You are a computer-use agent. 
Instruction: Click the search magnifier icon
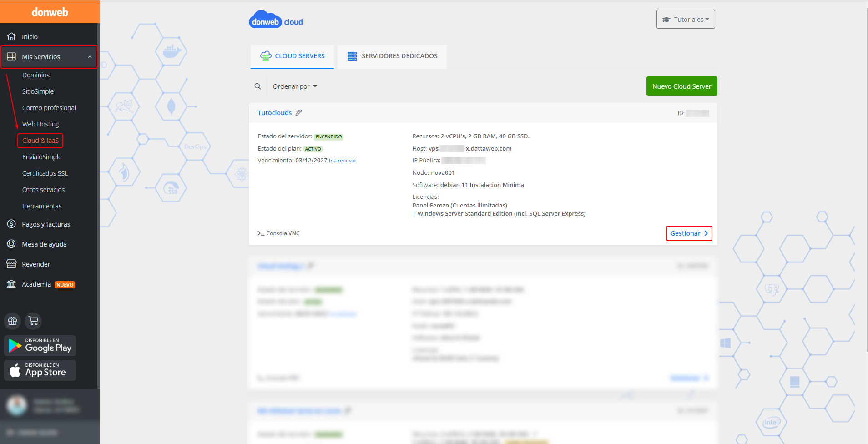pyautogui.click(x=257, y=86)
